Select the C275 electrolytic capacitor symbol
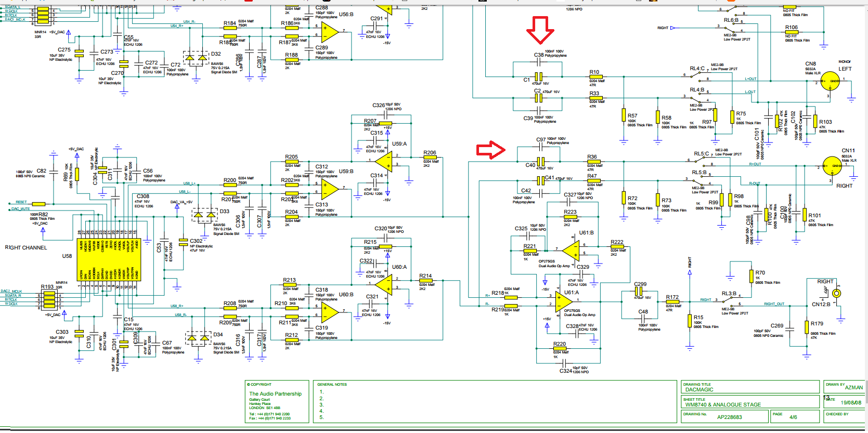 click(x=79, y=53)
